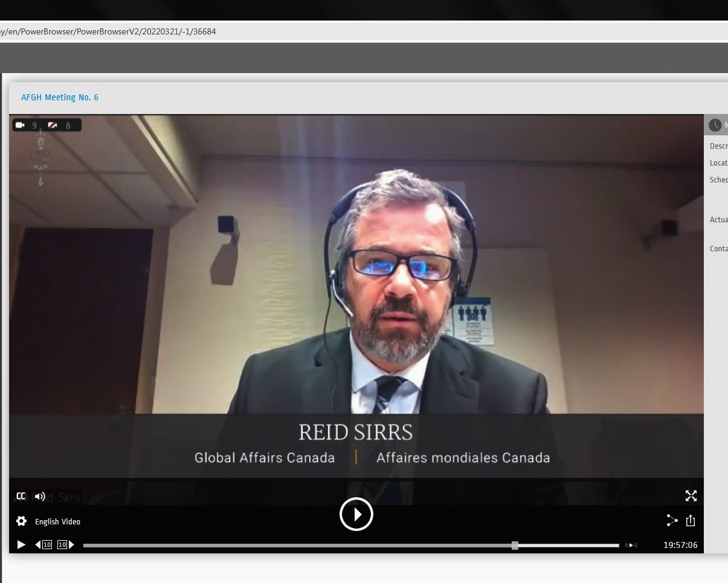Screen dimensions: 728x583
Task: Open the info panel clock tab
Action: (715, 125)
